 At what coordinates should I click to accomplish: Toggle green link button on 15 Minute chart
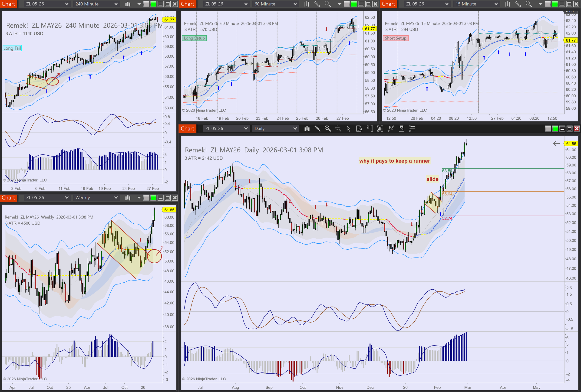[555, 4]
